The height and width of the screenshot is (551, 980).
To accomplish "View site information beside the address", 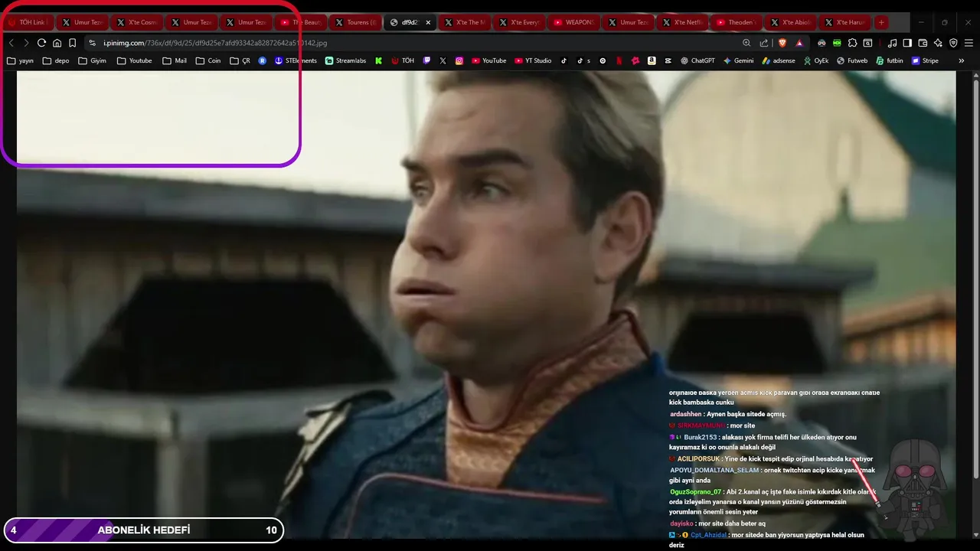I will click(x=92, y=43).
